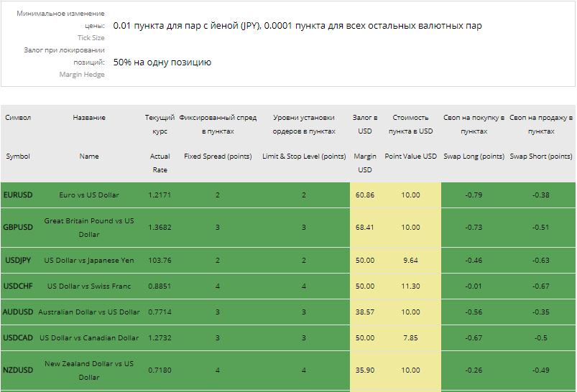This screenshot has width=577, height=392.
Task: Click the 'Swap Short (points)' column header
Action: pos(541,157)
